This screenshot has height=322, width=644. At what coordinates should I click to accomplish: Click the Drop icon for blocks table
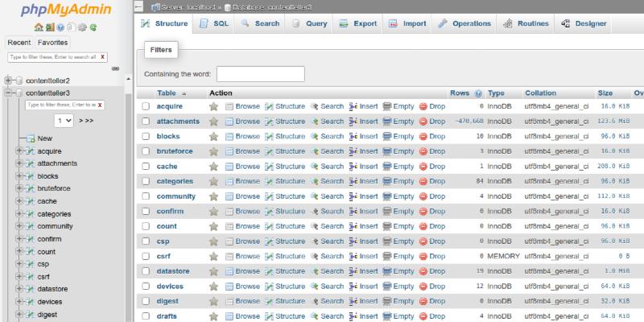click(423, 137)
